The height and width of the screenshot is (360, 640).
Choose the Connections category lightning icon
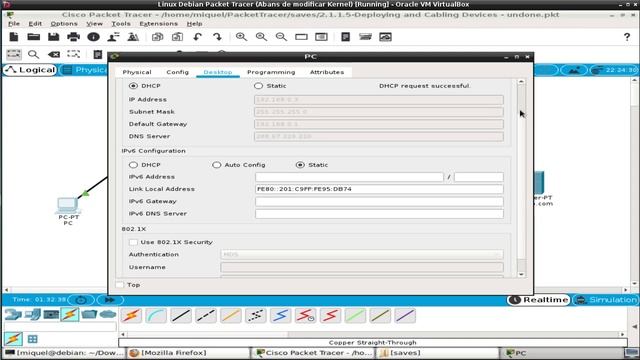(70, 314)
